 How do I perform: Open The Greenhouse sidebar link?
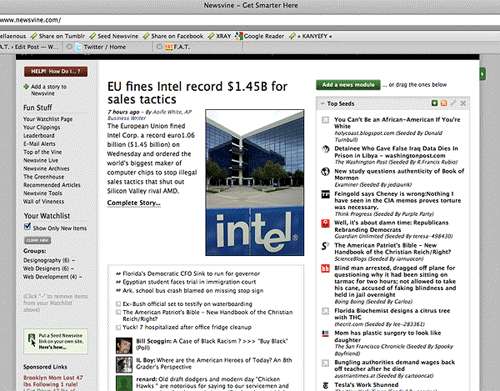[44, 177]
